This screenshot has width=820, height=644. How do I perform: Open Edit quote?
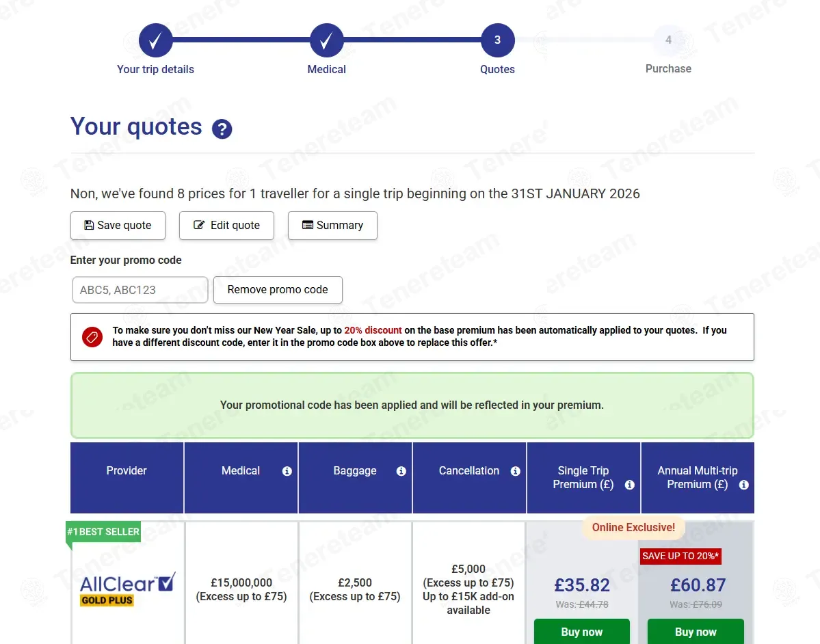[226, 226]
